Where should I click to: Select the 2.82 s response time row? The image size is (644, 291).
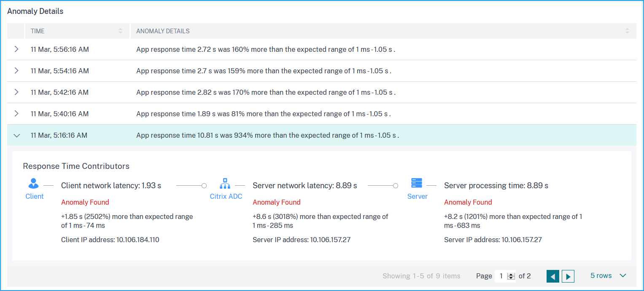[x=322, y=92]
